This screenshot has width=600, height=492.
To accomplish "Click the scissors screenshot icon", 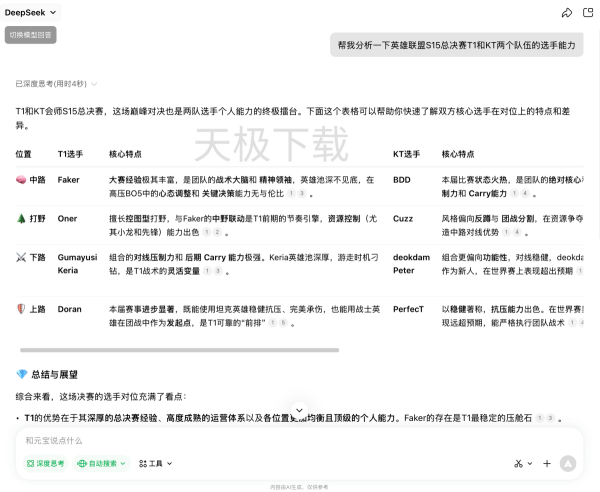I will click(522, 463).
